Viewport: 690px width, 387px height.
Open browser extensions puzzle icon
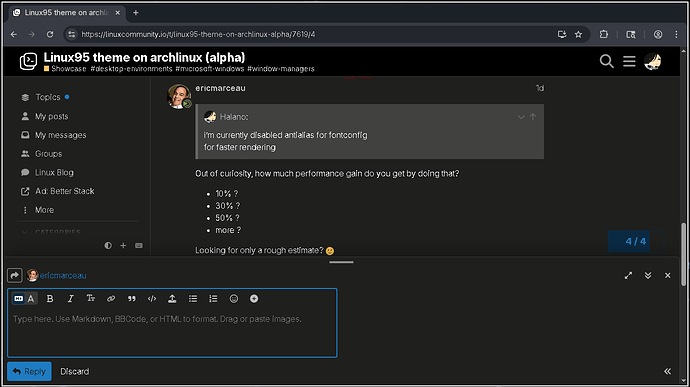(x=604, y=34)
